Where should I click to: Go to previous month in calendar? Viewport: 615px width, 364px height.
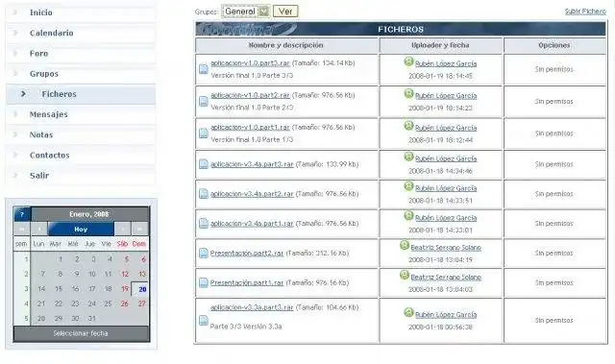(38, 229)
